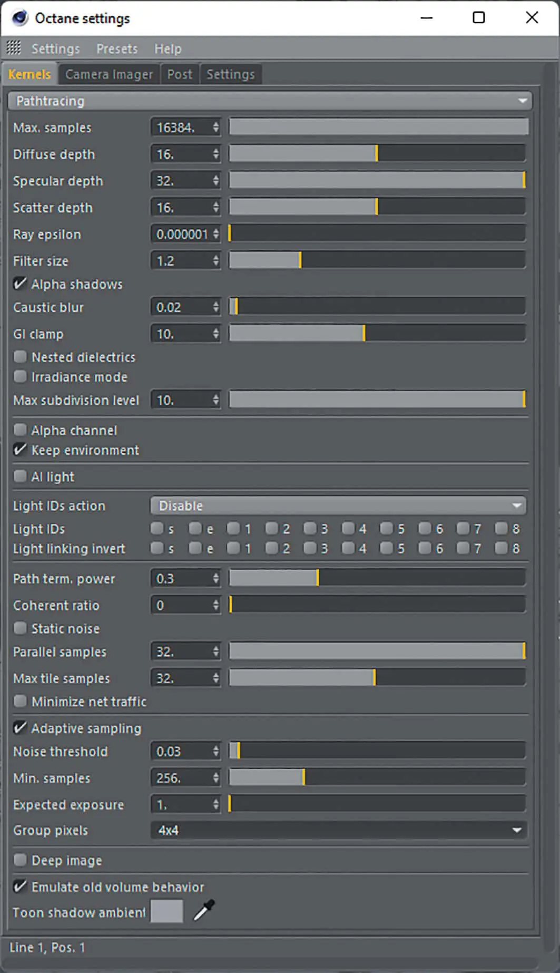Viewport: 560px width, 973px height.
Task: Open the Presets menu
Action: (x=116, y=49)
